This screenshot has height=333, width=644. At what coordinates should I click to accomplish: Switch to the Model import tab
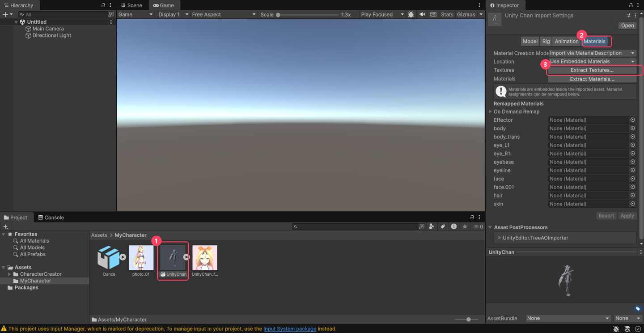point(530,41)
